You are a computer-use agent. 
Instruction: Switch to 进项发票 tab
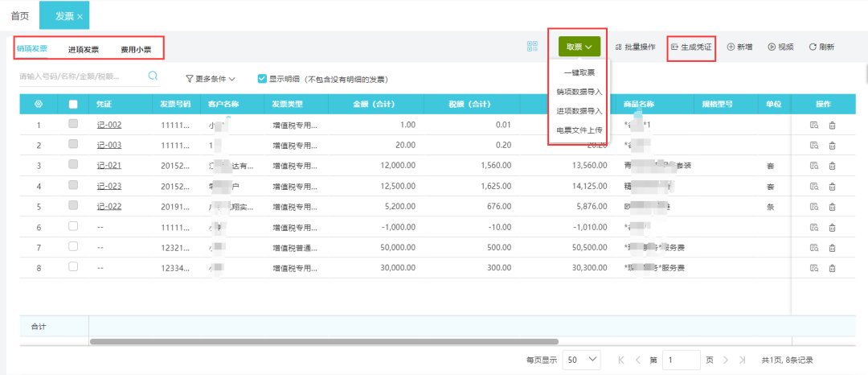(84, 49)
